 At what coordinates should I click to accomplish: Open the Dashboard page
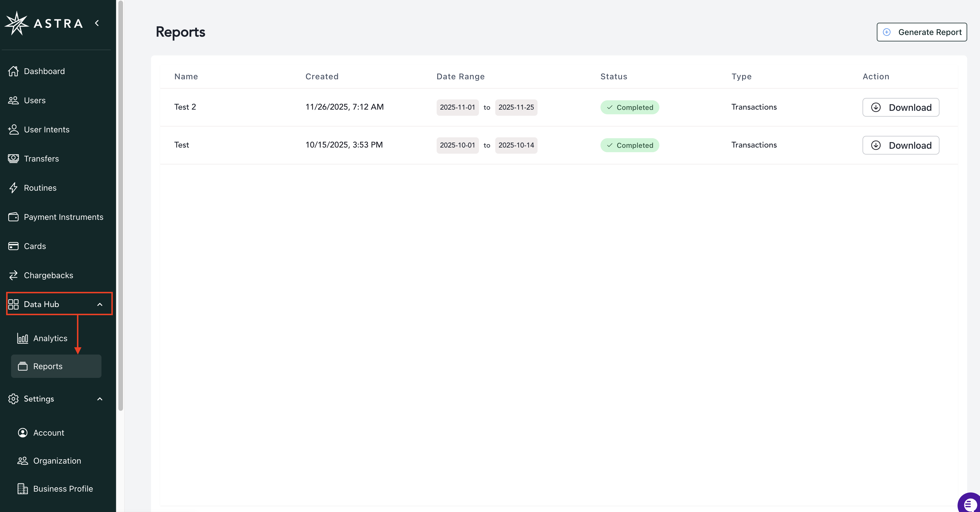click(x=44, y=71)
